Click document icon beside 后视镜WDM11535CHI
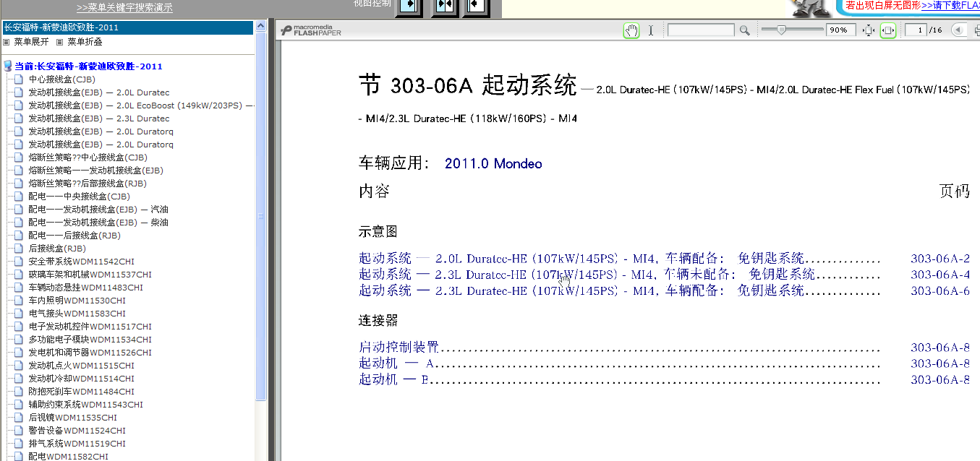 coord(20,418)
